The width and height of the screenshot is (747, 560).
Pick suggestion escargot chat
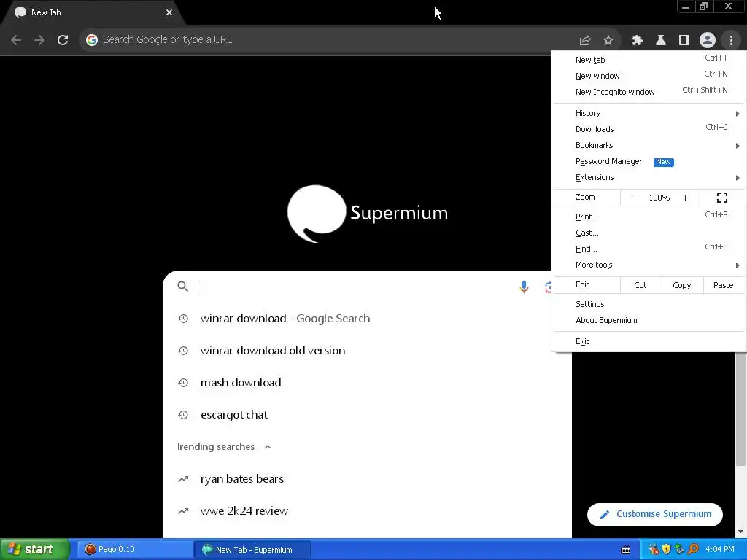(x=367, y=415)
